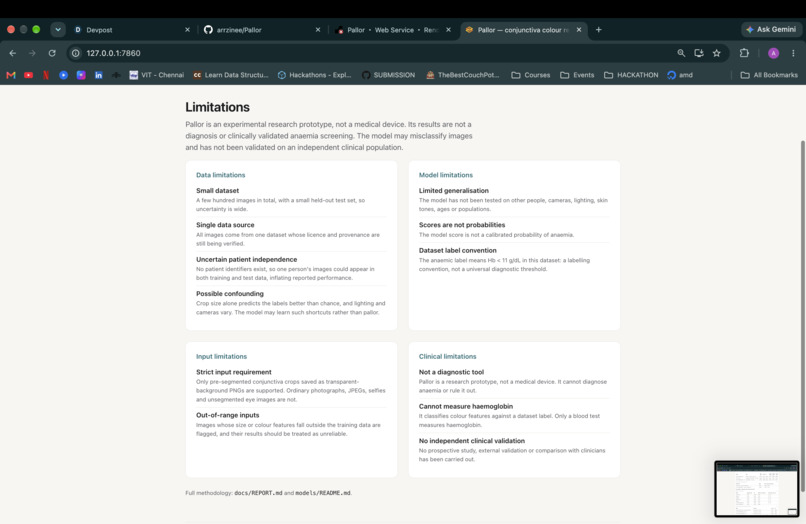This screenshot has width=806, height=524.
Task: Click the Not a diagnostic tool heading
Action: coord(451,372)
